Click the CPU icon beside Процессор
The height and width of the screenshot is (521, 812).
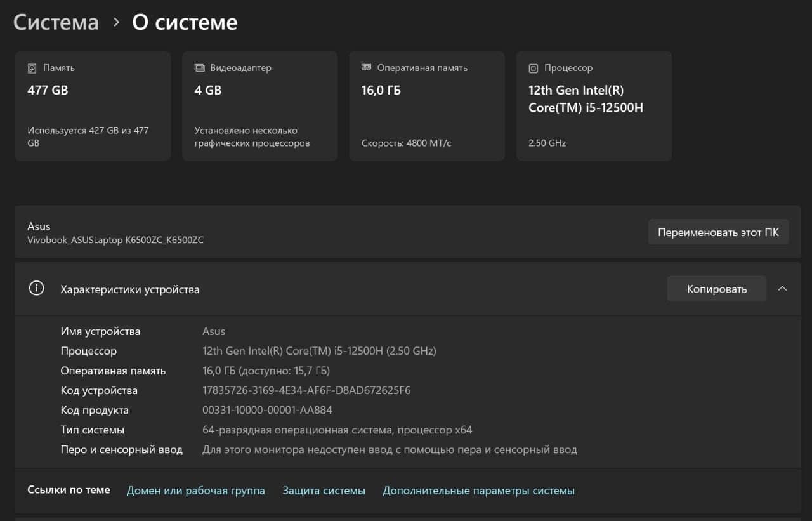(534, 68)
